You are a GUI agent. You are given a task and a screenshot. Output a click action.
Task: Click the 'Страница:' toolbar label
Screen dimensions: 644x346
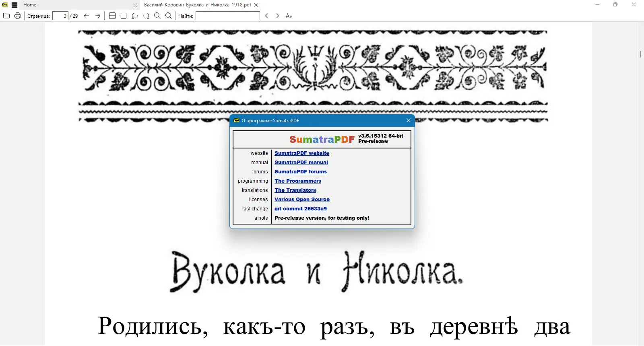click(x=39, y=16)
